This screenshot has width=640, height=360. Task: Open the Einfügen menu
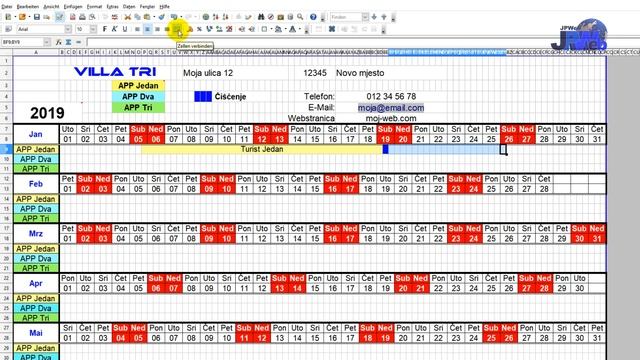click(73, 7)
